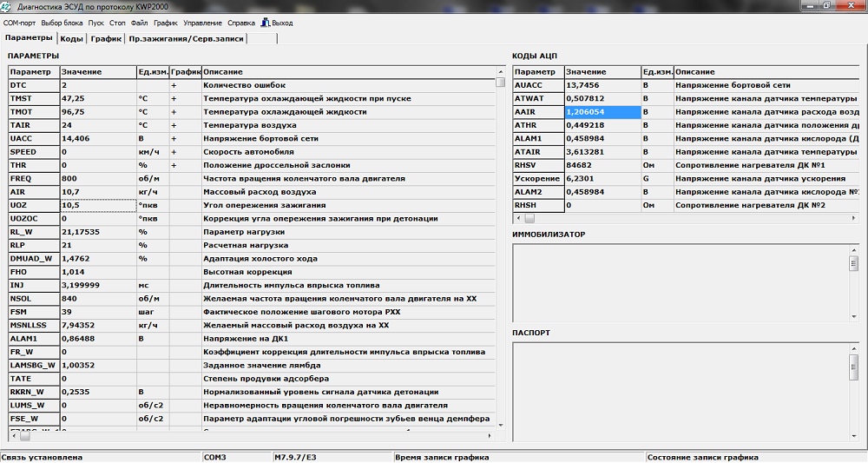Click the Описание column header in the parameters table
868x463 pixels.
347,71
